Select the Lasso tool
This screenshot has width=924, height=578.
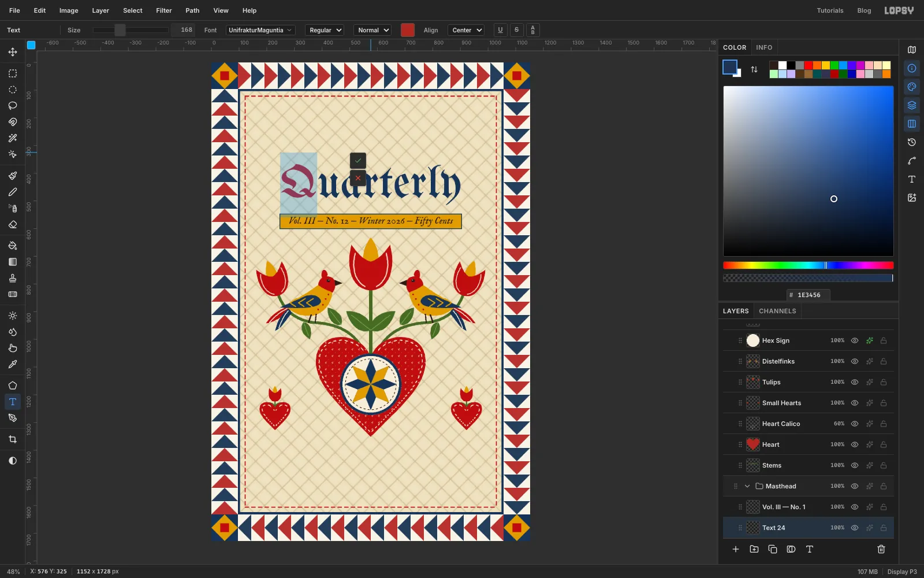click(x=13, y=106)
